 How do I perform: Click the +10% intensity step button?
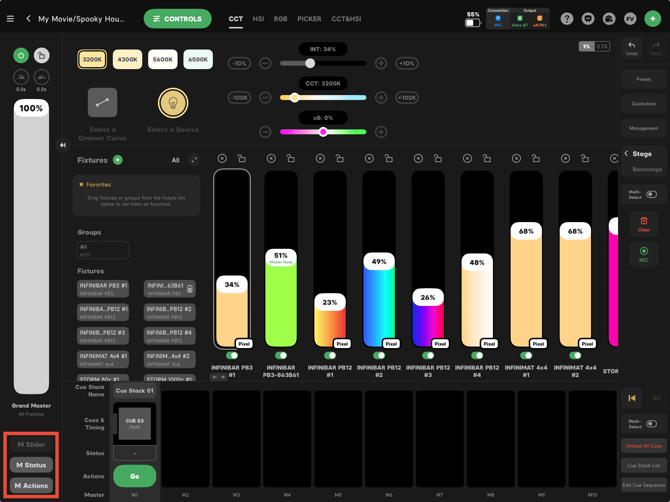tap(407, 63)
